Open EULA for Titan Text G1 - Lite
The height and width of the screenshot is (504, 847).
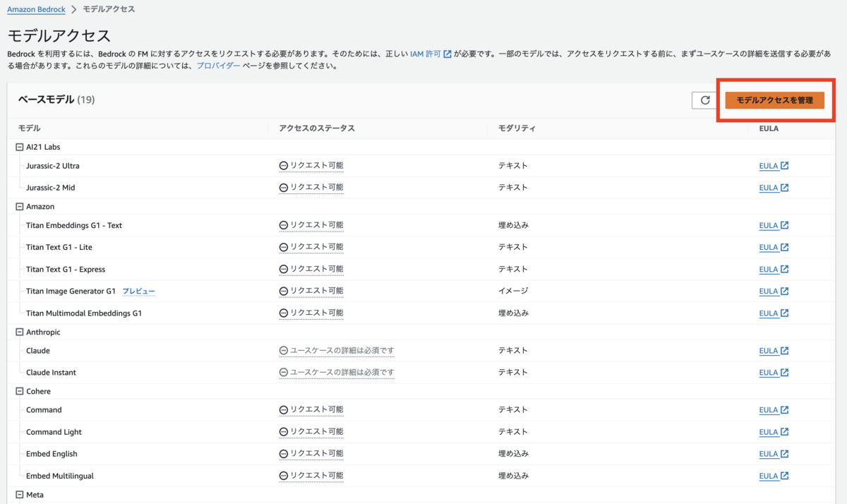[774, 248]
